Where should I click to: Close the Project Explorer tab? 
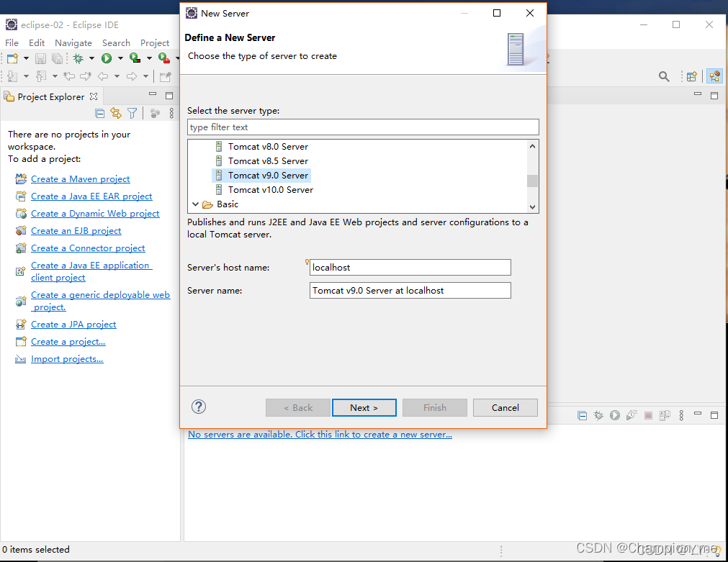click(94, 96)
